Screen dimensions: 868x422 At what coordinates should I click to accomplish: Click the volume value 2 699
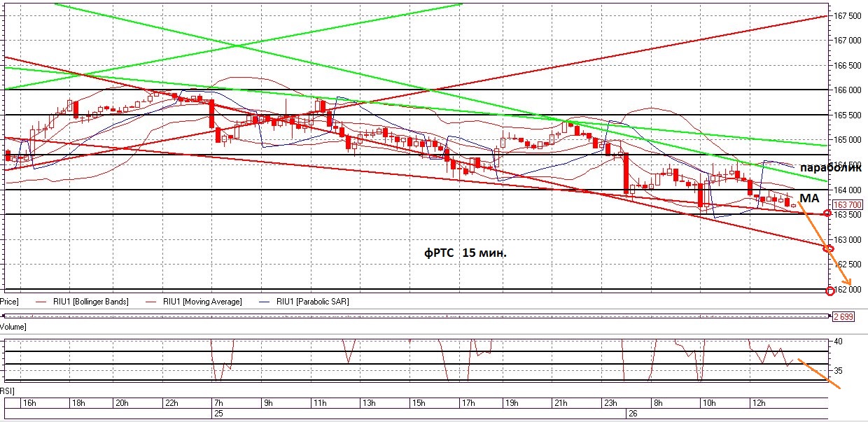(843, 316)
